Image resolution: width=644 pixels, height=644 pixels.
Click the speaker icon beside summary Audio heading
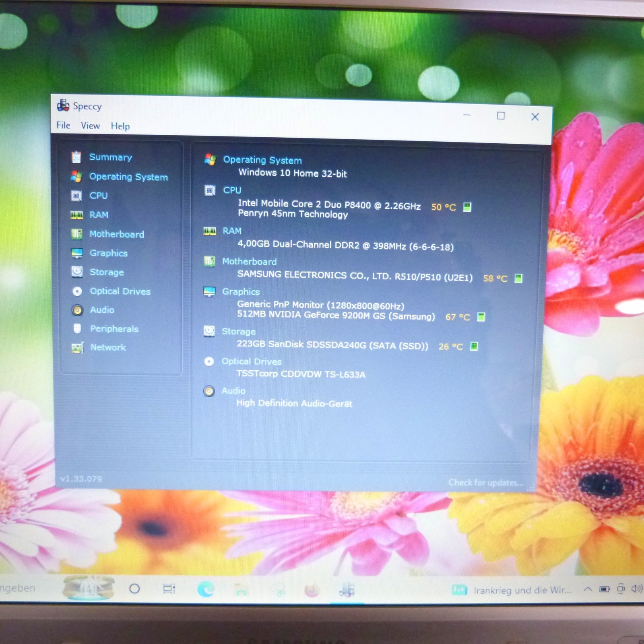209,391
